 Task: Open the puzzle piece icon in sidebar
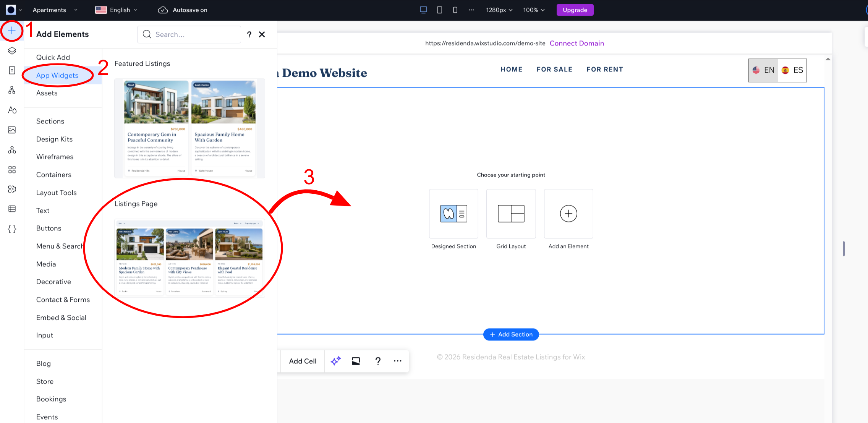tap(12, 189)
